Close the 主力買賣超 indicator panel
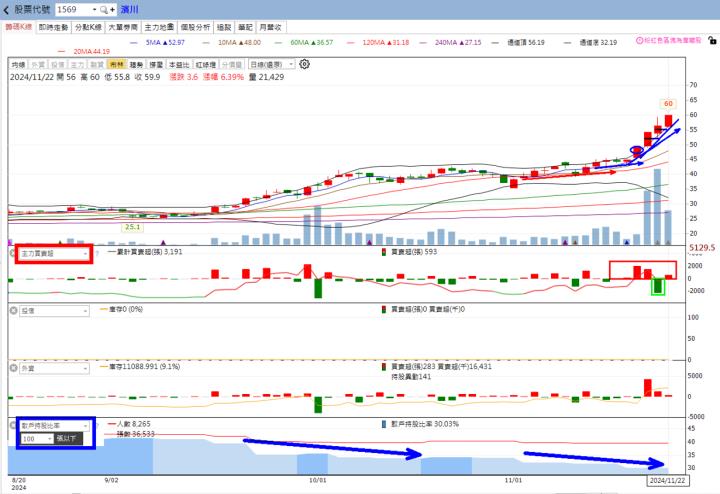 point(13,254)
